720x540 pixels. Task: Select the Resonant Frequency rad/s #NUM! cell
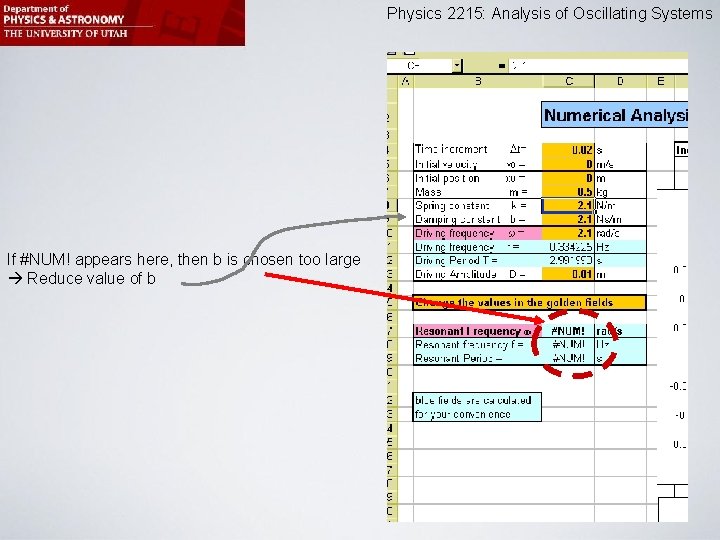pos(568,331)
